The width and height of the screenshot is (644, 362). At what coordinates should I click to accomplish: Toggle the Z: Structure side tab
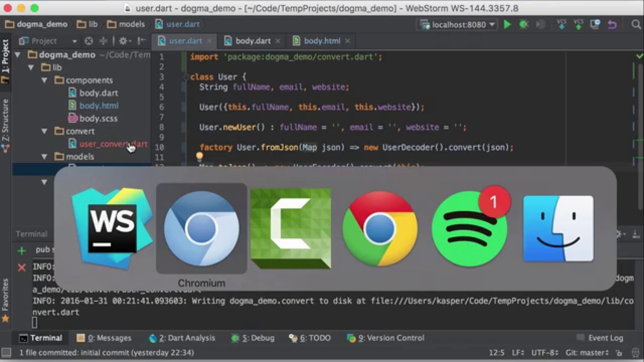pos(6,125)
